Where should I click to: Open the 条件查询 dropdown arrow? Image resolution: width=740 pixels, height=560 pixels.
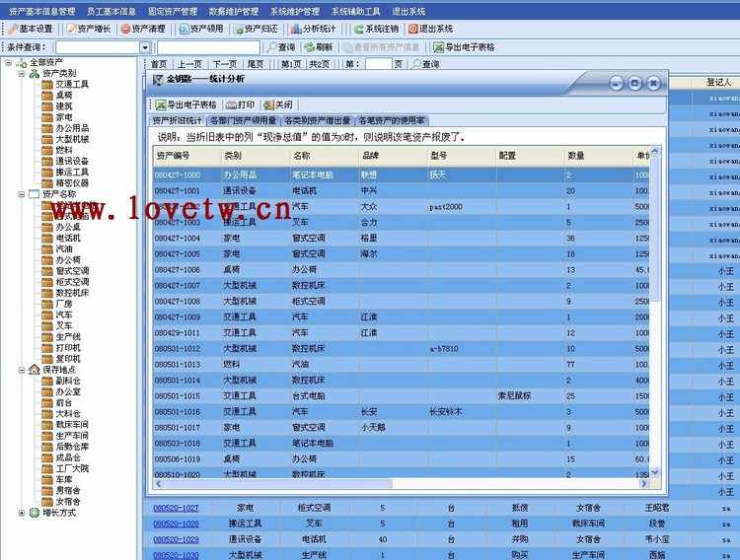coord(145,47)
